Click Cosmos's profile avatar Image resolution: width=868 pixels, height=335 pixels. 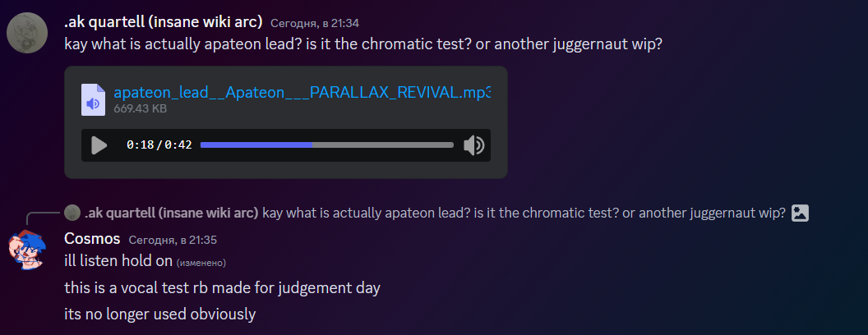[x=26, y=250]
